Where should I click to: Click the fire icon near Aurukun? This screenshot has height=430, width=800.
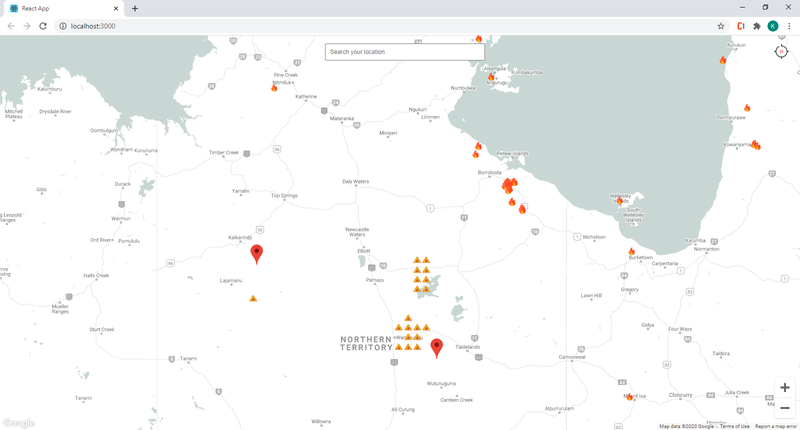[x=723, y=60]
